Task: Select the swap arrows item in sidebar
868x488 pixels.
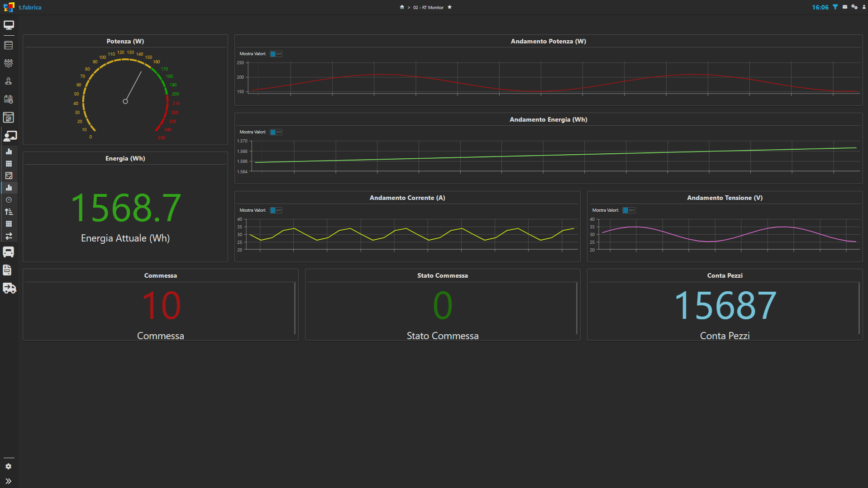Action: tap(9, 236)
